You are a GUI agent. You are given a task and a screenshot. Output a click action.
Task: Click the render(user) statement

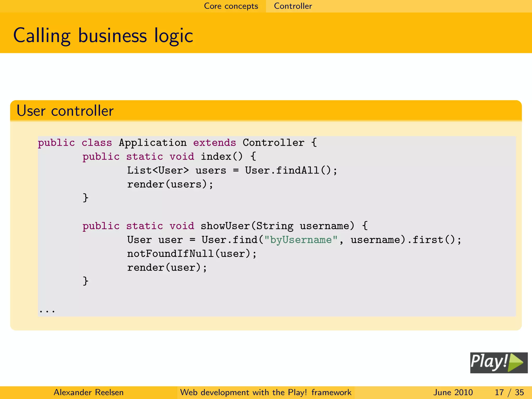coord(167,267)
